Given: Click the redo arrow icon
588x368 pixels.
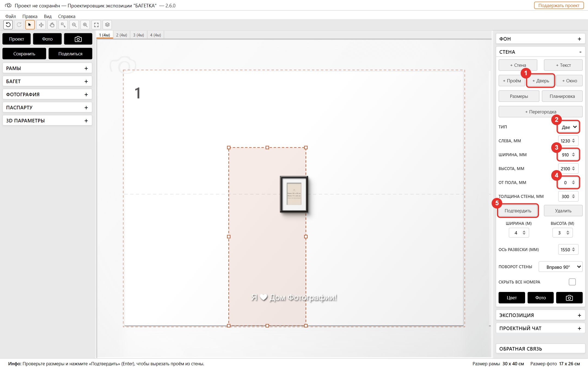Looking at the screenshot, I should [x=19, y=25].
